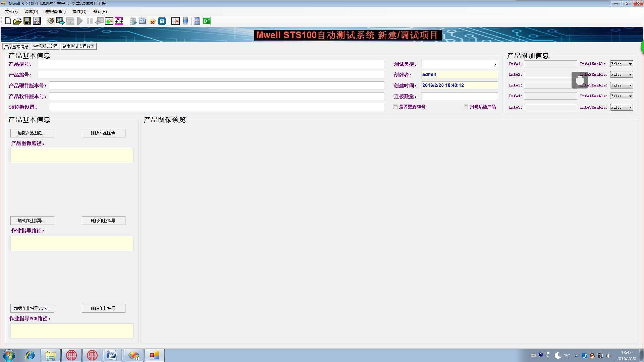Click the 加载产品图像 button
This screenshot has height=362, width=644.
32,133
